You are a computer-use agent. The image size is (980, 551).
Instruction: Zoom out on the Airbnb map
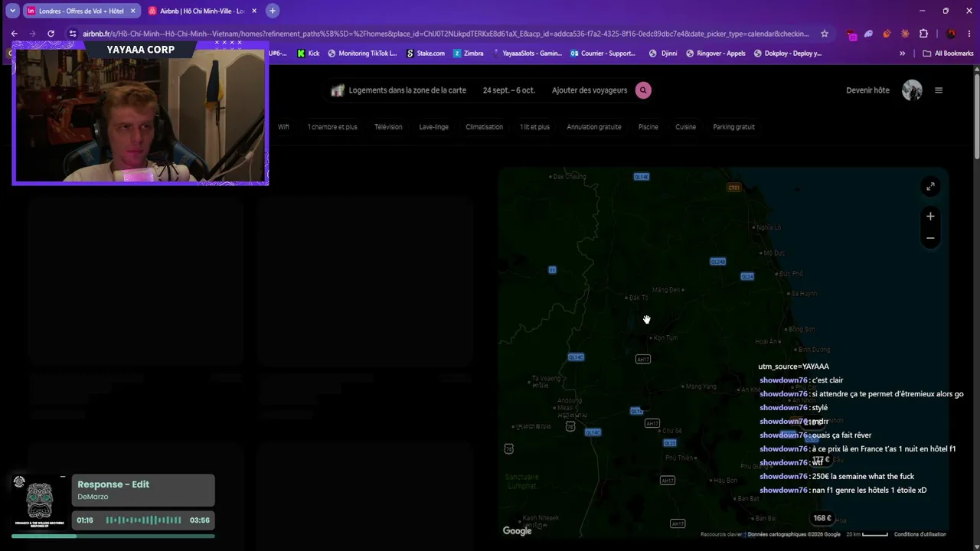930,238
